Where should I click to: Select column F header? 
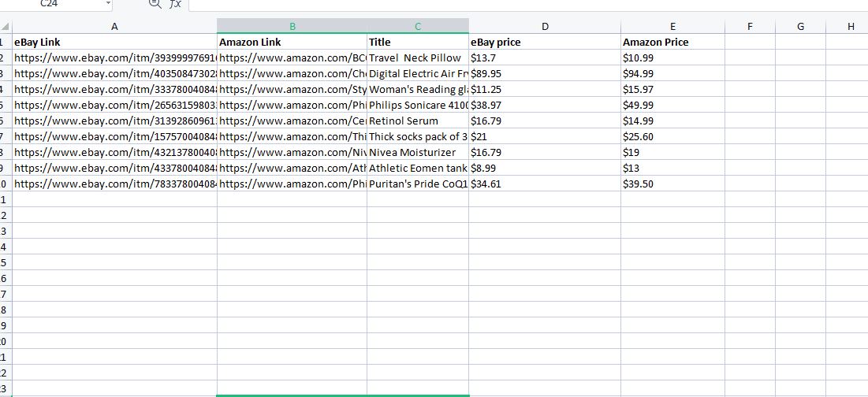pos(750,26)
